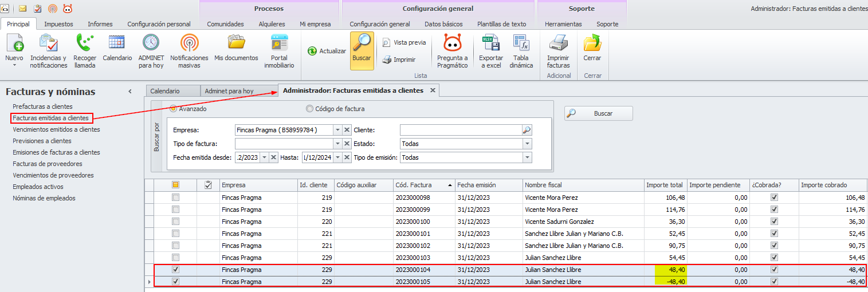The height and width of the screenshot is (292, 868).
Task: Open Facturas de proveedores in sidebar
Action: (48, 164)
